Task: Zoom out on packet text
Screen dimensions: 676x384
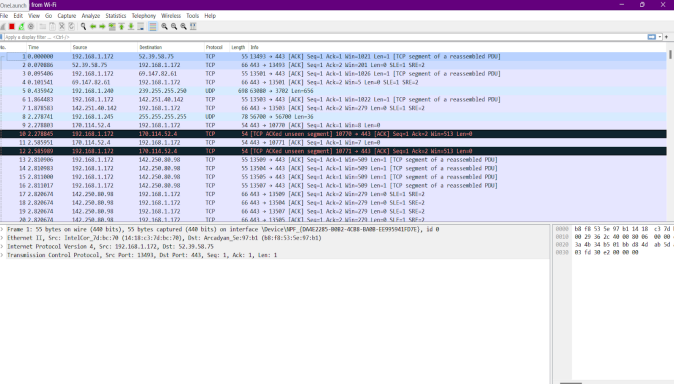Action: tap(174, 27)
